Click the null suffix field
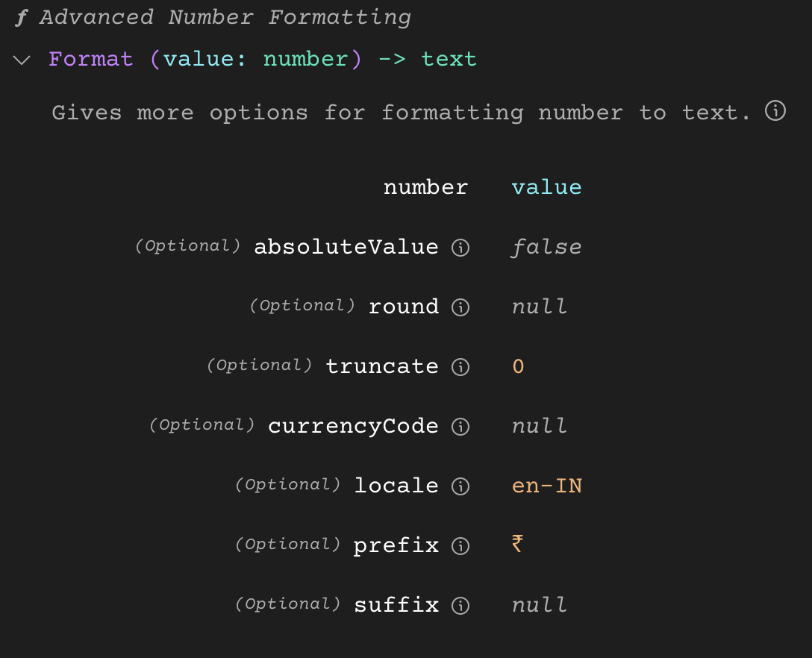 click(x=539, y=605)
